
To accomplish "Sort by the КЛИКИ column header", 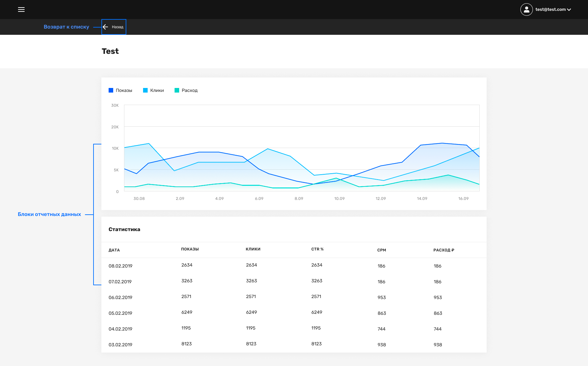I will tap(253, 249).
